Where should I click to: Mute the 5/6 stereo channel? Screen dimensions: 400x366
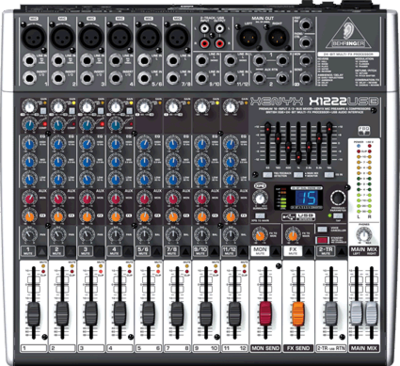pos(143,251)
